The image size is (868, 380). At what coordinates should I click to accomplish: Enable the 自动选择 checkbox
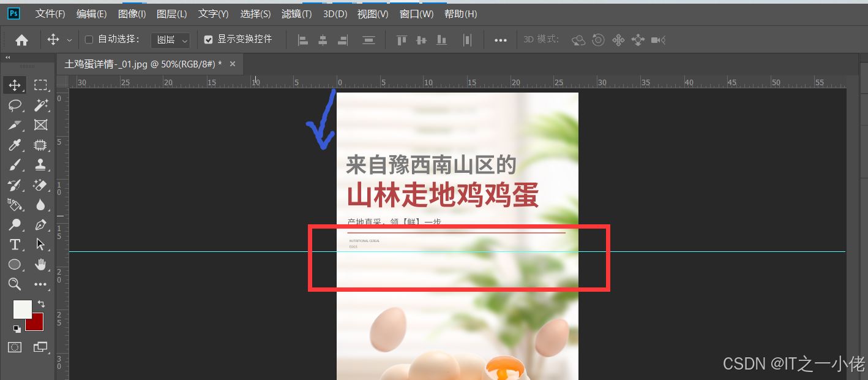pos(89,40)
